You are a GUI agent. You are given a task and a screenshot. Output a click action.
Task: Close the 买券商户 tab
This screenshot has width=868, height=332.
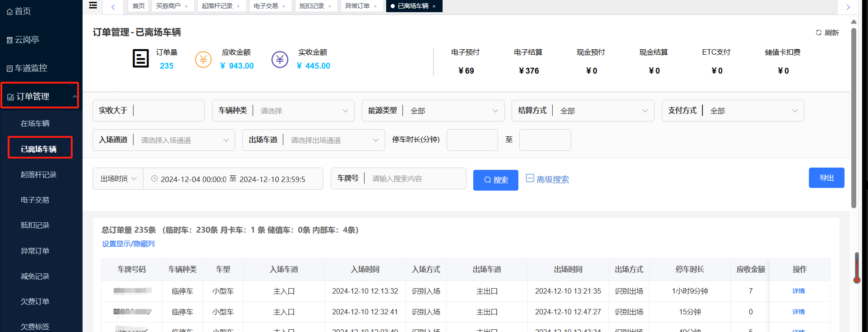point(186,6)
